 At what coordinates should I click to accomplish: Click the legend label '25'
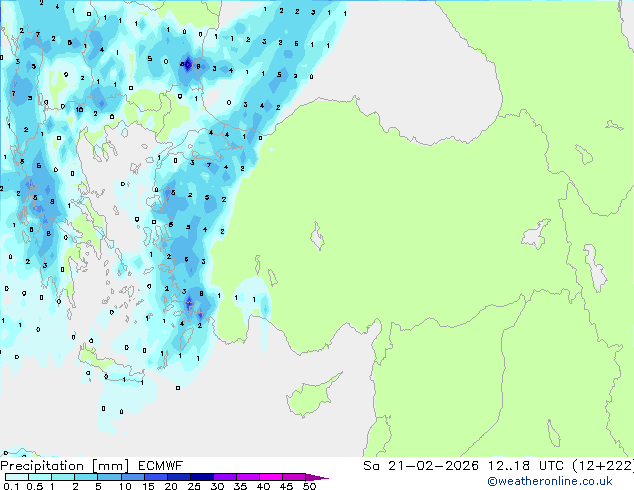[194, 486]
